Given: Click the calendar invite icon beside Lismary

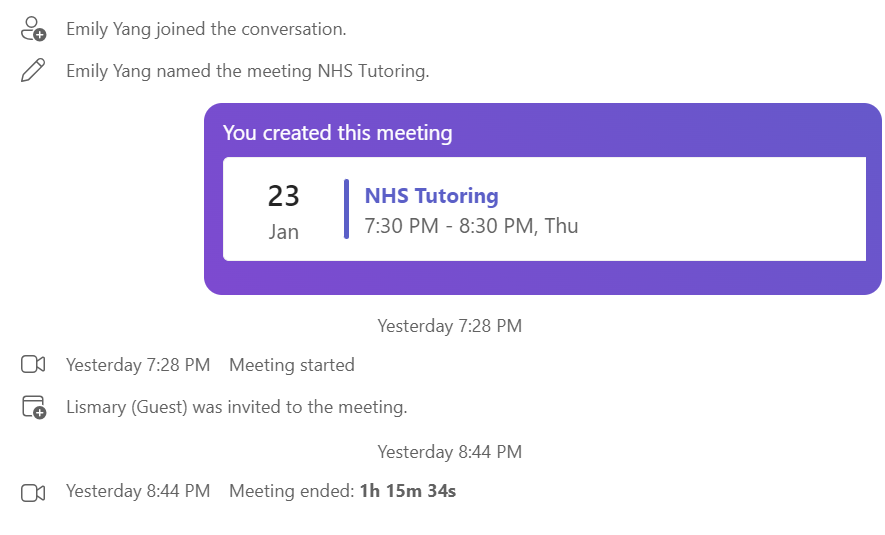Looking at the screenshot, I should 33,407.
